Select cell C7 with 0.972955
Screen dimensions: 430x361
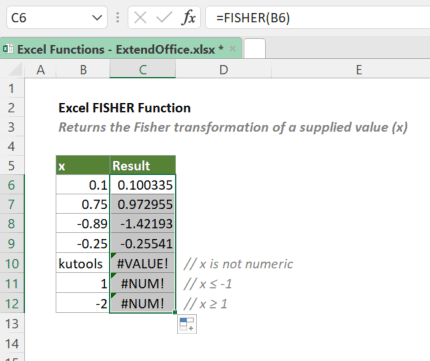(x=143, y=204)
